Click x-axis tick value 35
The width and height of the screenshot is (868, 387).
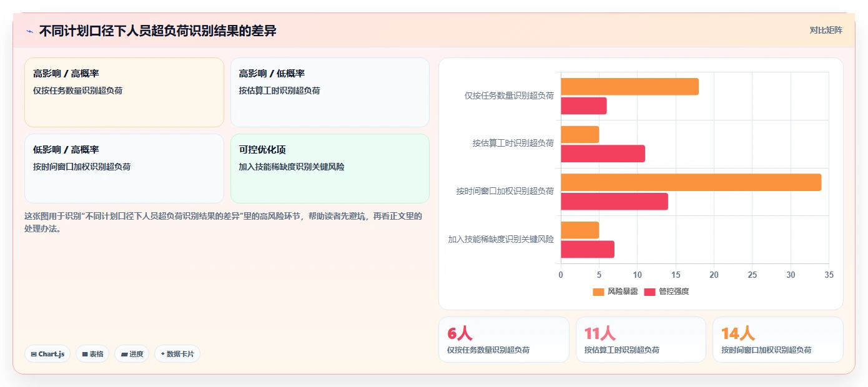(829, 275)
